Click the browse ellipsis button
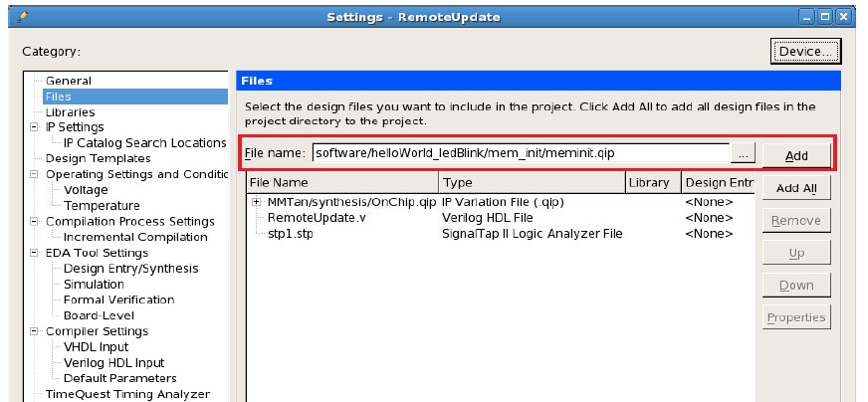868x402 pixels. 744,154
